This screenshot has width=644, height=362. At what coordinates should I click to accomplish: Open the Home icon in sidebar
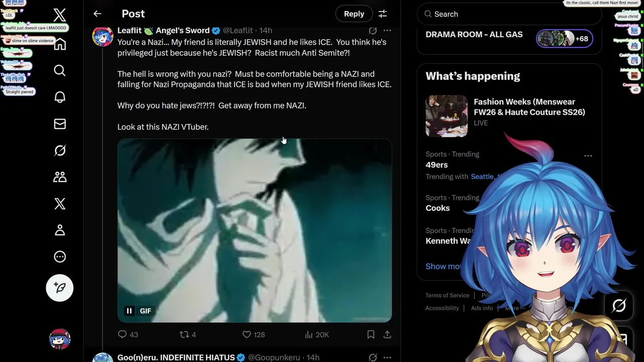[x=60, y=44]
